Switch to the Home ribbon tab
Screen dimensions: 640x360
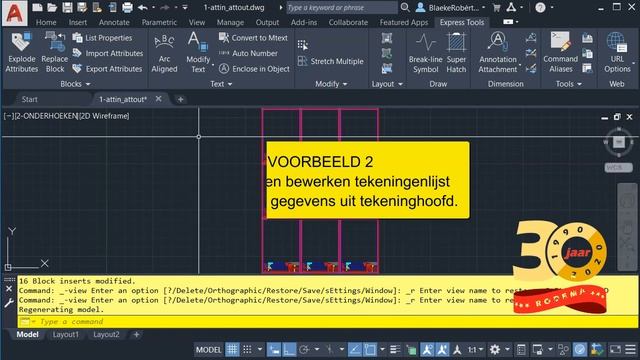click(46, 22)
